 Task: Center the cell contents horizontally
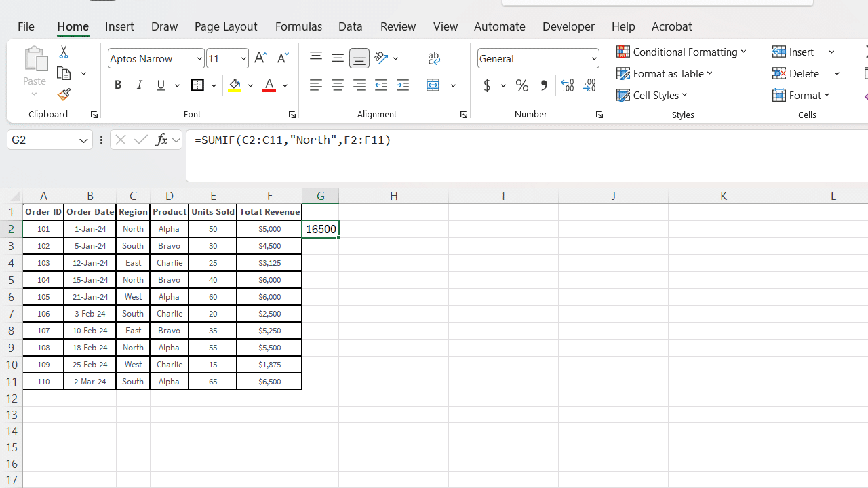337,85
